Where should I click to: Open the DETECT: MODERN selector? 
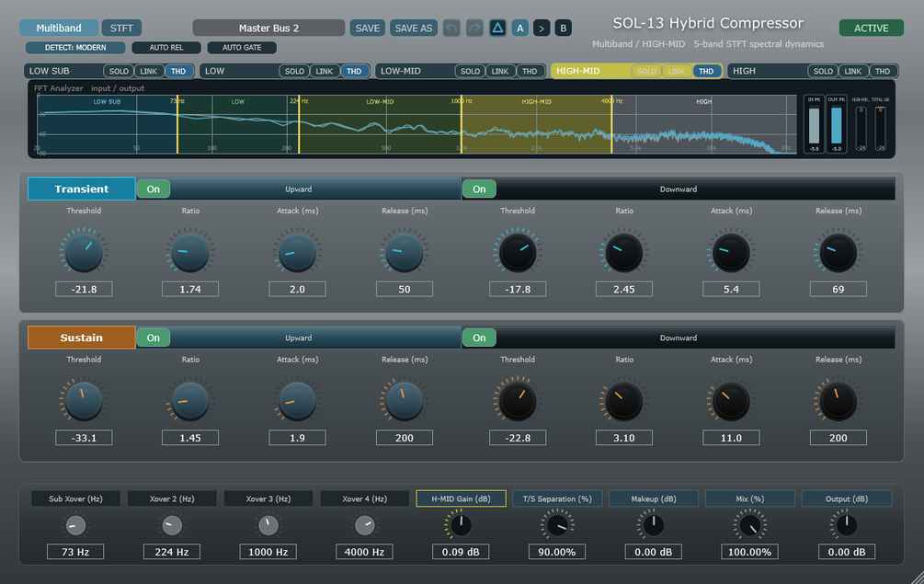pos(75,47)
